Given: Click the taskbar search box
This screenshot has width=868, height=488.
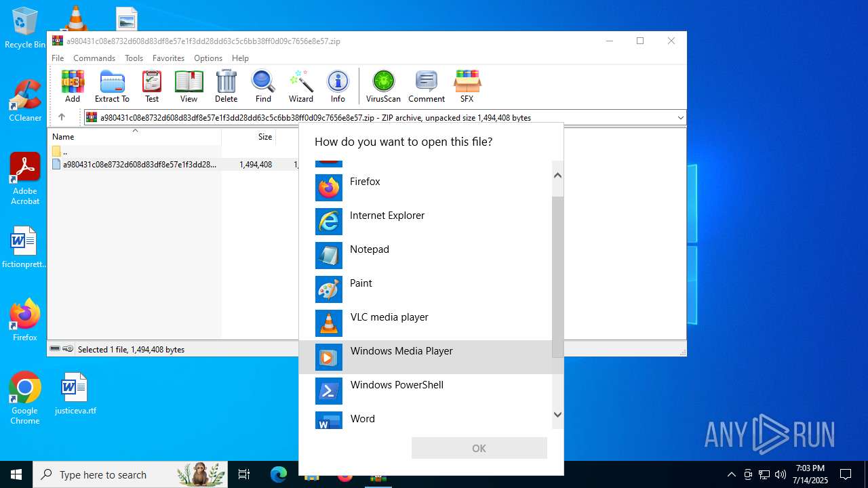Looking at the screenshot, I should click(132, 474).
